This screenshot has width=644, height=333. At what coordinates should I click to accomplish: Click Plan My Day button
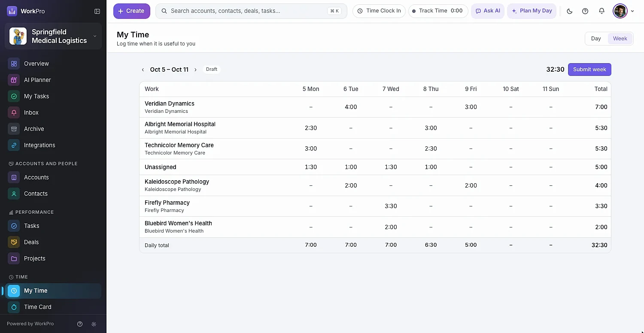pos(532,11)
